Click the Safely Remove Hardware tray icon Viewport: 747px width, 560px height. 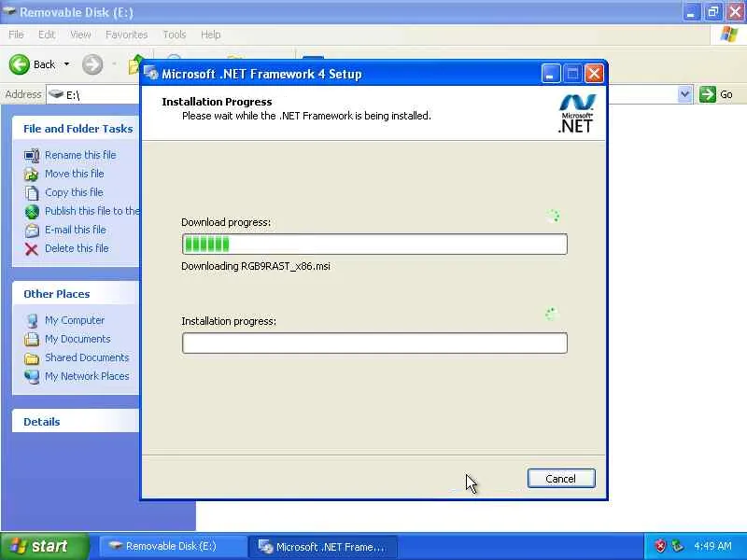(677, 546)
